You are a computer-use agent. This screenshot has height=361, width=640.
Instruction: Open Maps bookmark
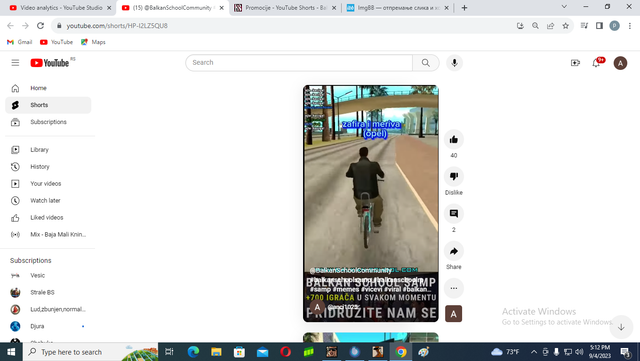(x=93, y=42)
